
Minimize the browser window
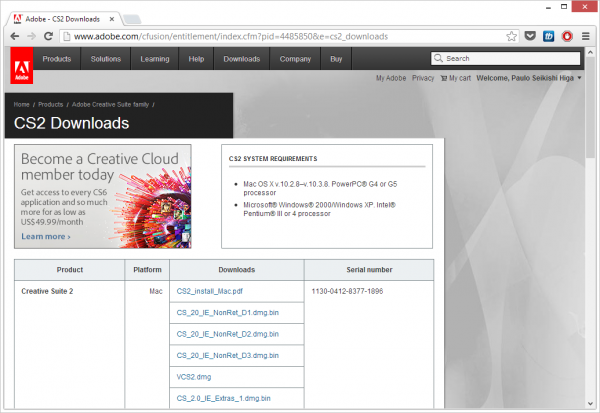pos(548,7)
